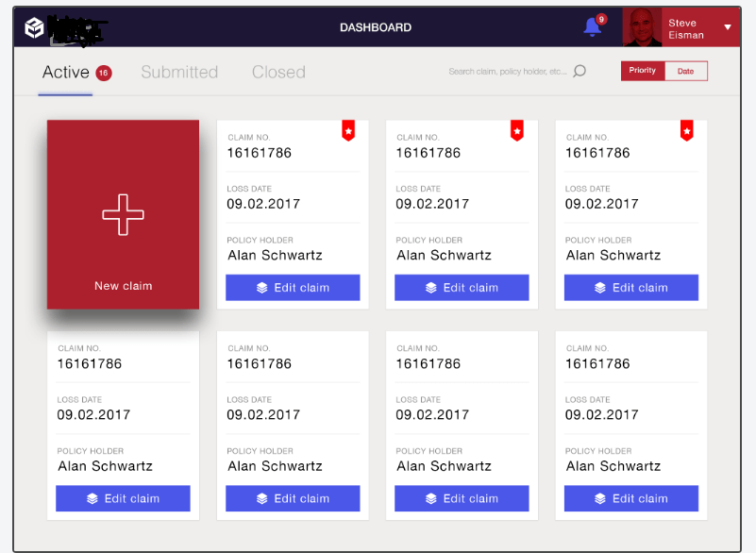This screenshot has height=553, width=756.
Task: Switch to the Submitted tab
Action: pos(179,72)
